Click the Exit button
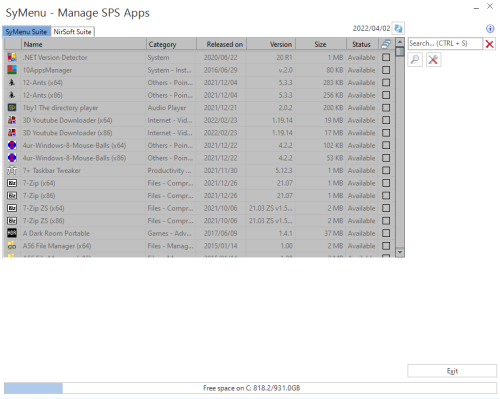 pyautogui.click(x=452, y=371)
